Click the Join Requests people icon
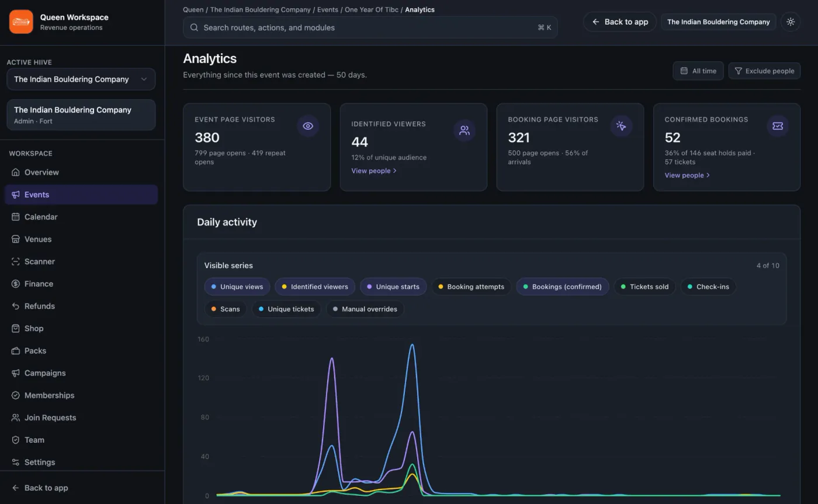Viewport: 818px width, 504px height. [16, 418]
